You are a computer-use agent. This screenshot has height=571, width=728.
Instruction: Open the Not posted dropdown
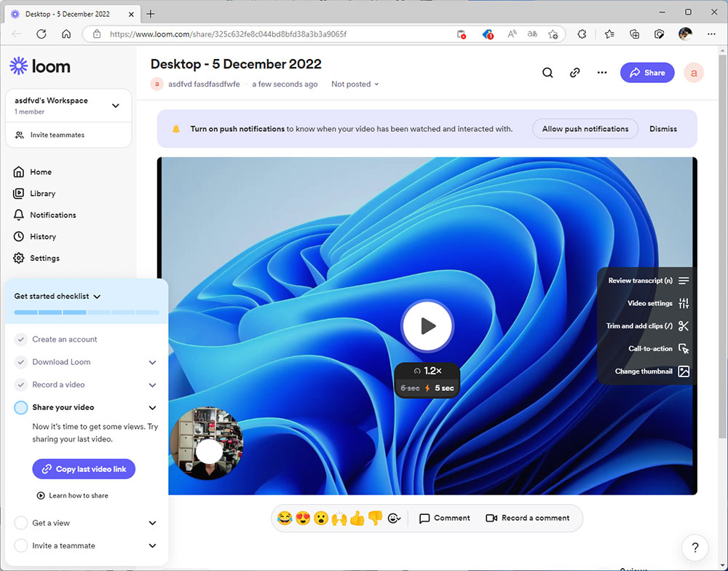click(355, 84)
